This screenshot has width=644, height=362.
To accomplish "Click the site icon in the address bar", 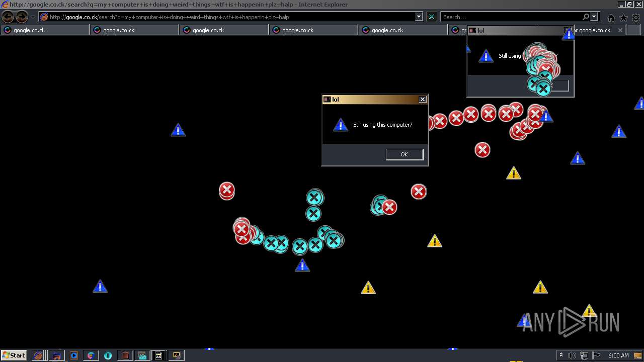I will point(44,17).
